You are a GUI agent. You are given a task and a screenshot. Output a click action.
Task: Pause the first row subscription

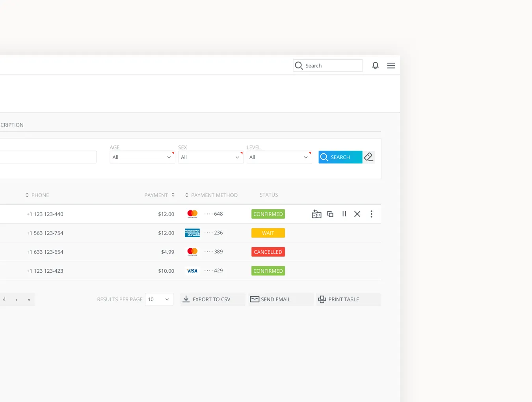tap(344, 214)
